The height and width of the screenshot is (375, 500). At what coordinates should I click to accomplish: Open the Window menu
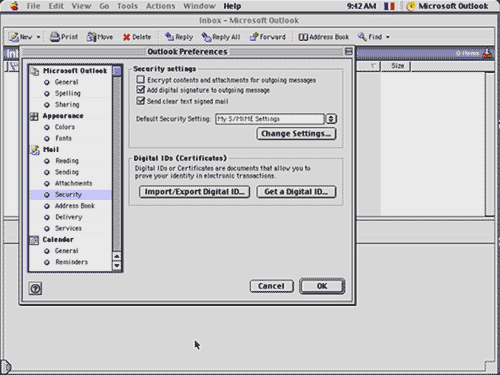click(x=199, y=6)
